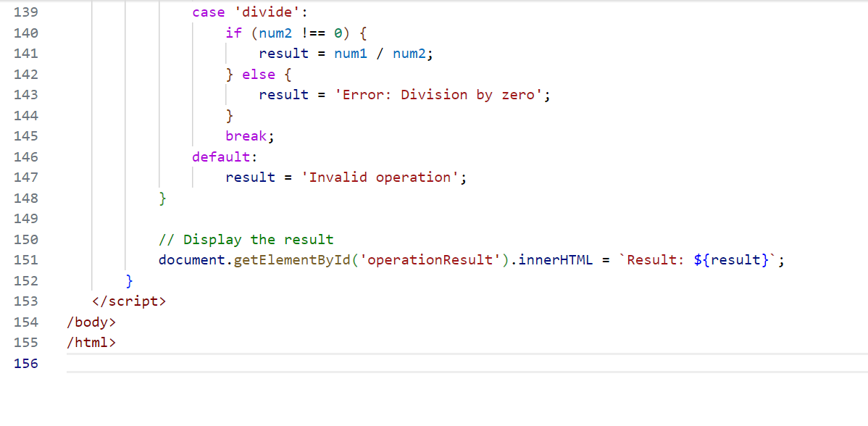This screenshot has width=868, height=426.
Task: Click the '/html>' closing tag
Action: 91,343
